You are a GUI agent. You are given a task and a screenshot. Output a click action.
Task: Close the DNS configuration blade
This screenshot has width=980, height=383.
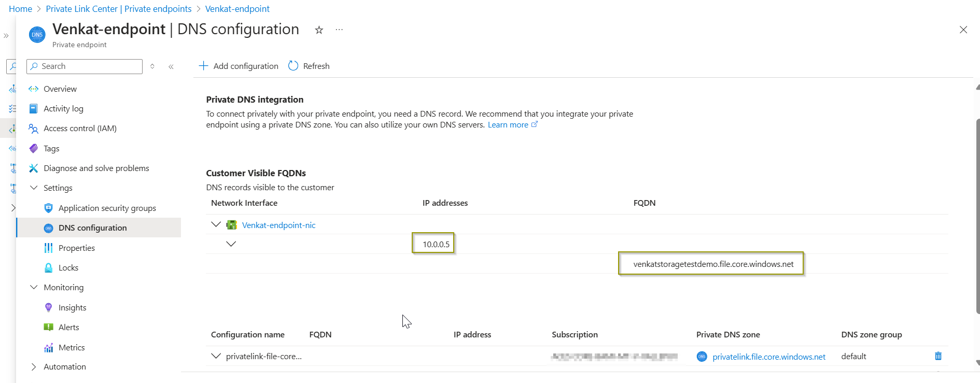tap(963, 30)
